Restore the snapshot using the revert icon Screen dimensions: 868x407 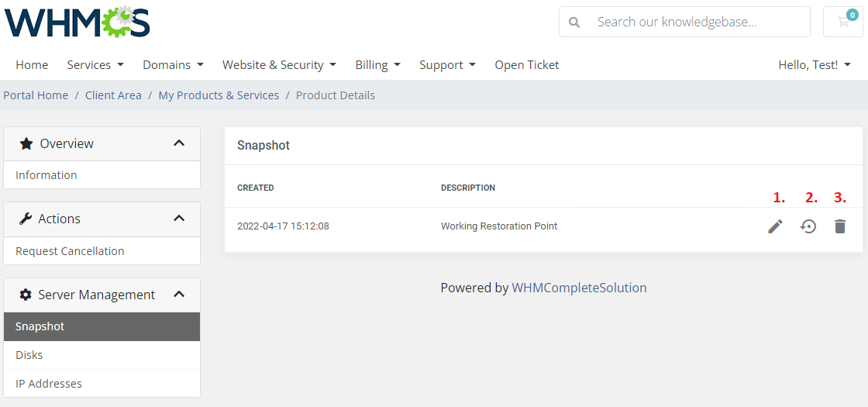808,226
